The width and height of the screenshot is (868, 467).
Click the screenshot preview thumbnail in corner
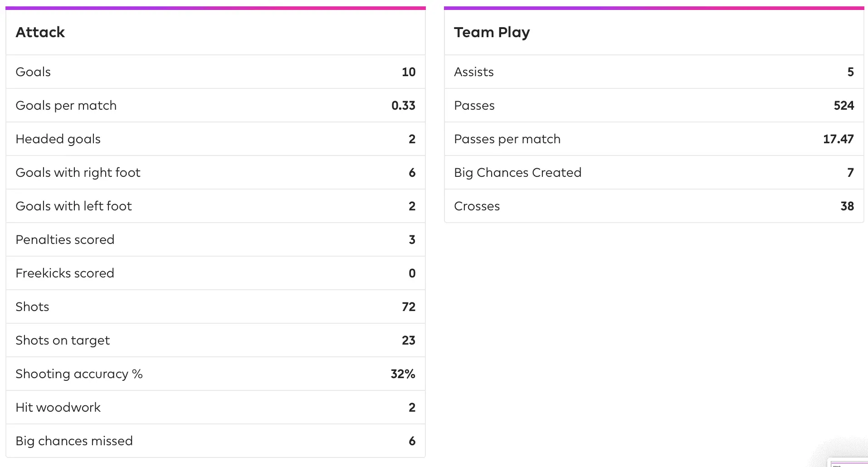point(849,463)
